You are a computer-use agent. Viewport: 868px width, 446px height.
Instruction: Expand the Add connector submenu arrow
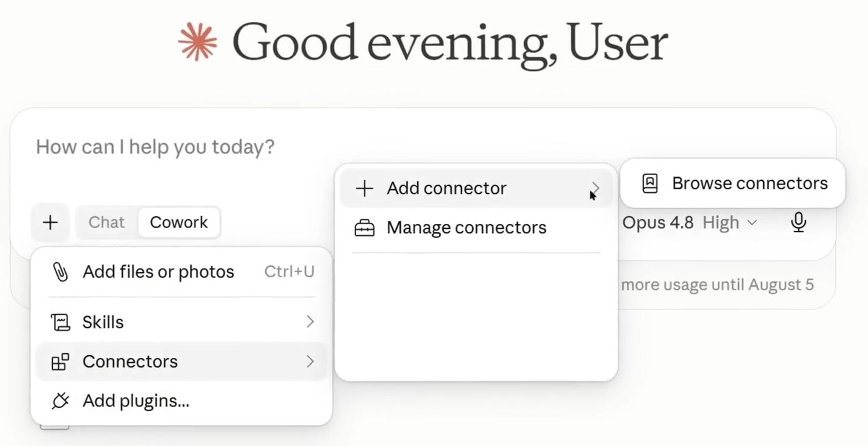595,189
